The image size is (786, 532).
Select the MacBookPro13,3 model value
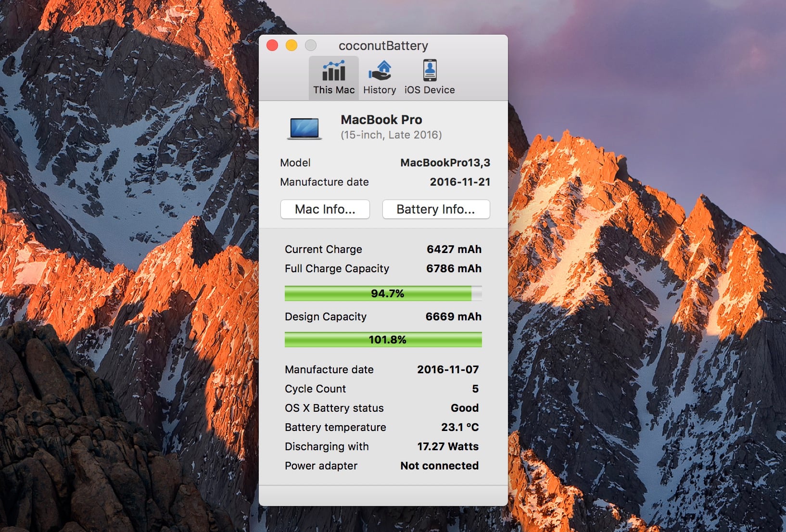tap(445, 163)
